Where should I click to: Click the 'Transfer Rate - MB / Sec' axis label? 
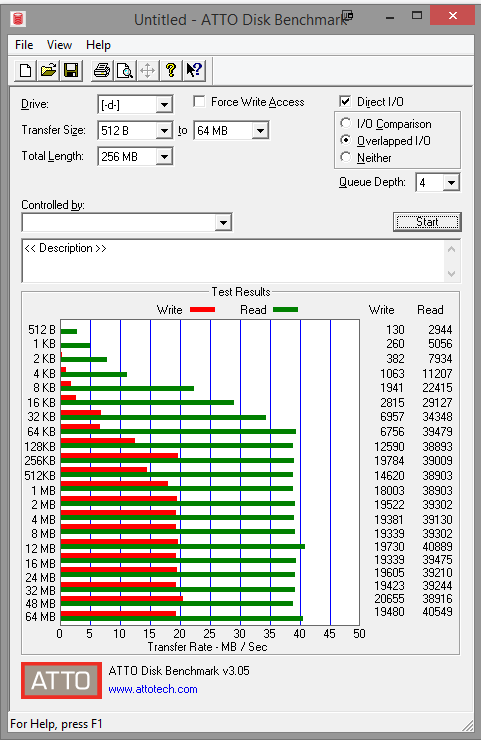coord(207,647)
